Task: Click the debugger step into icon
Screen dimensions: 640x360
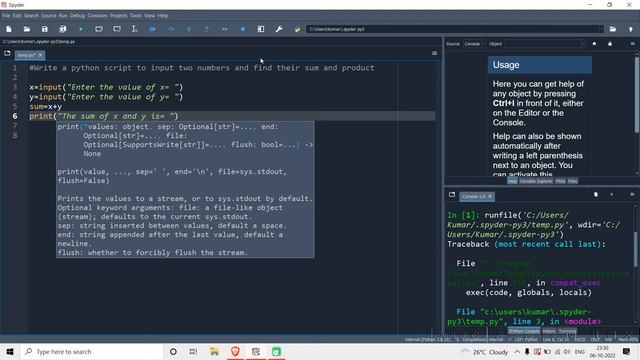Action: point(189,29)
